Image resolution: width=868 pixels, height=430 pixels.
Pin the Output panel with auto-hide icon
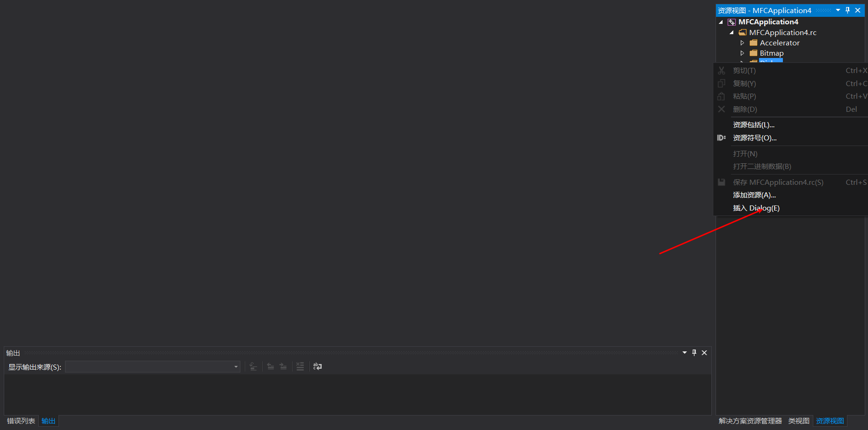point(694,353)
